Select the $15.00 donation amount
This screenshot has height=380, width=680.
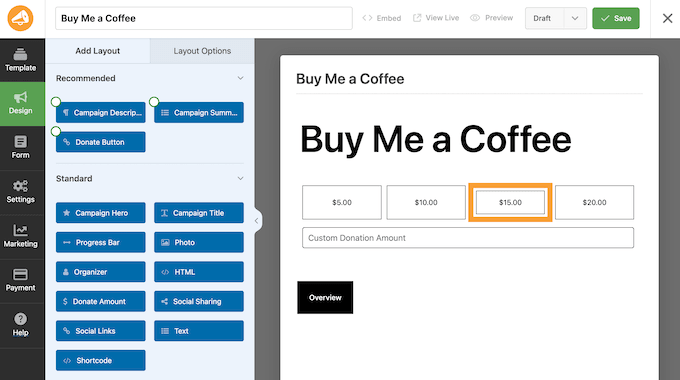point(510,202)
